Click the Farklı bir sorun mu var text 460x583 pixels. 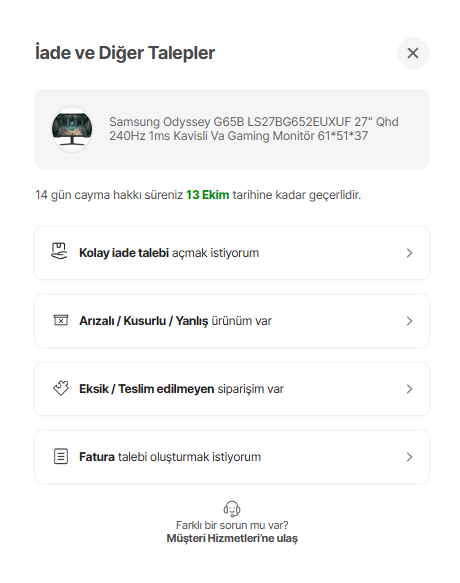[232, 525]
